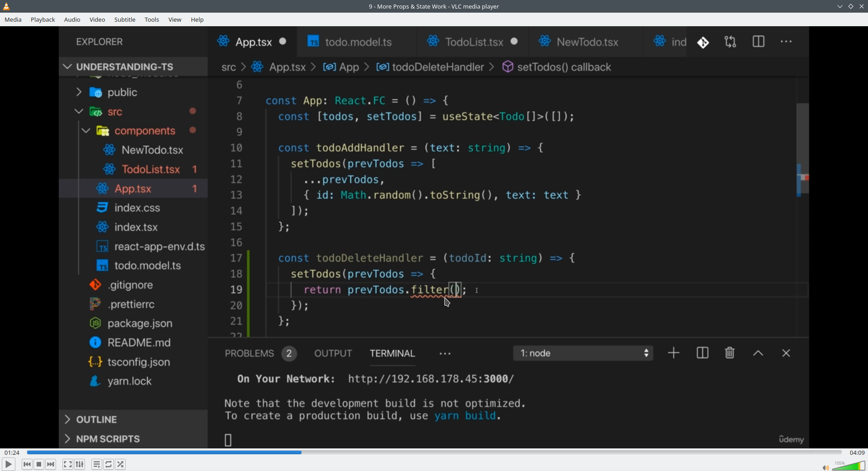This screenshot has height=471, width=868.
Task: Toggle loop repeat mode
Action: [x=109, y=464]
